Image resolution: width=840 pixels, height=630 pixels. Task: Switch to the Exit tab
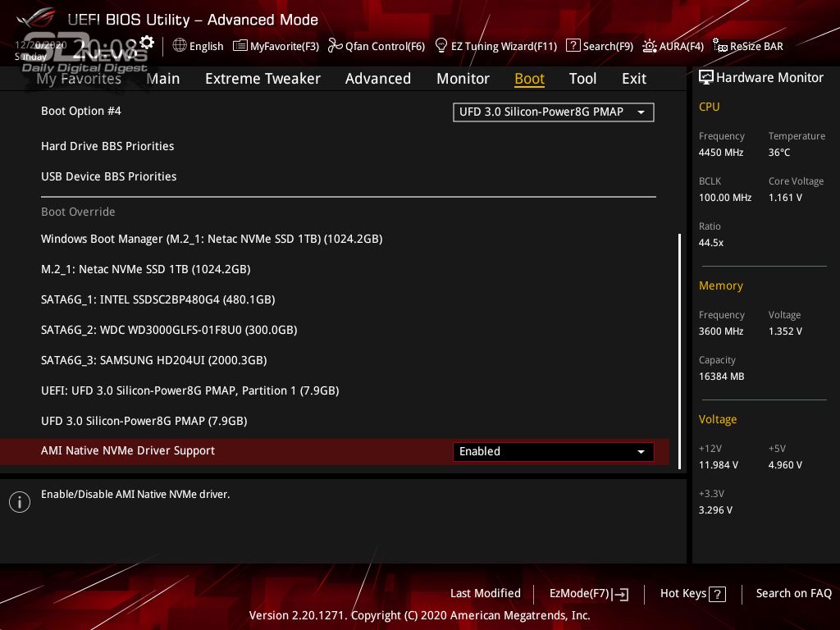[x=634, y=79]
